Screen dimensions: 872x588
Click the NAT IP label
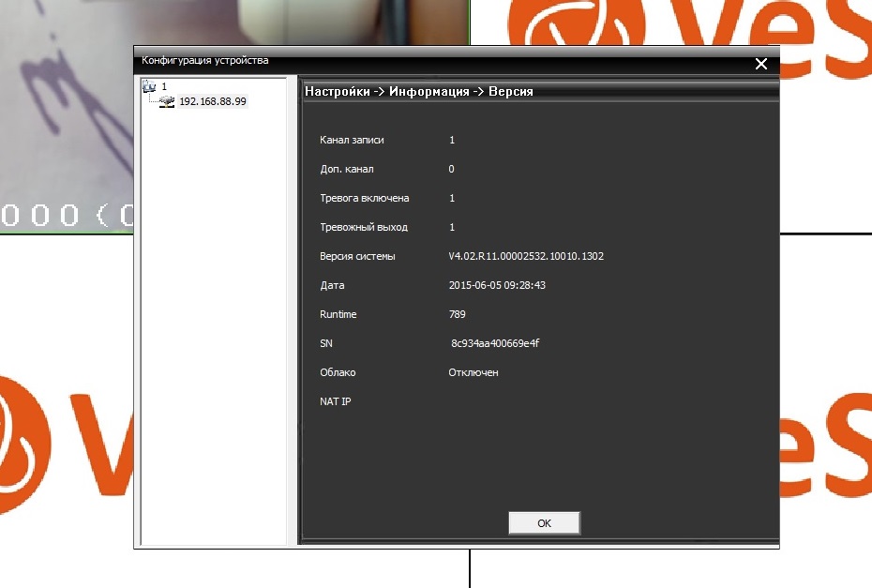point(335,401)
